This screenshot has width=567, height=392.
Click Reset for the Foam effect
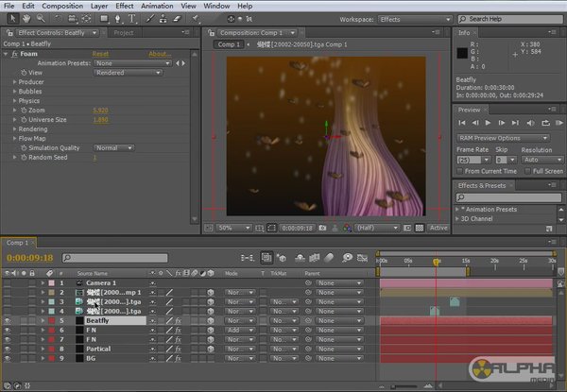point(101,54)
